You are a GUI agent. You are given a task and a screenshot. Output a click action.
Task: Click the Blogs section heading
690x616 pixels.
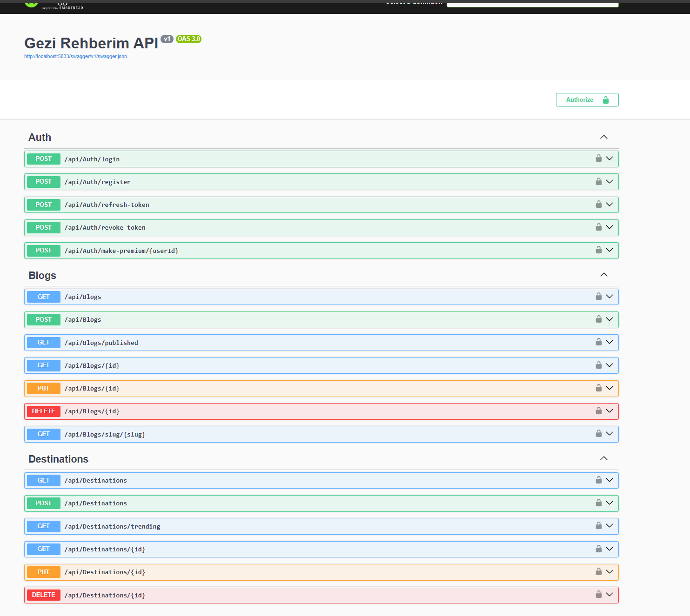[x=42, y=275]
